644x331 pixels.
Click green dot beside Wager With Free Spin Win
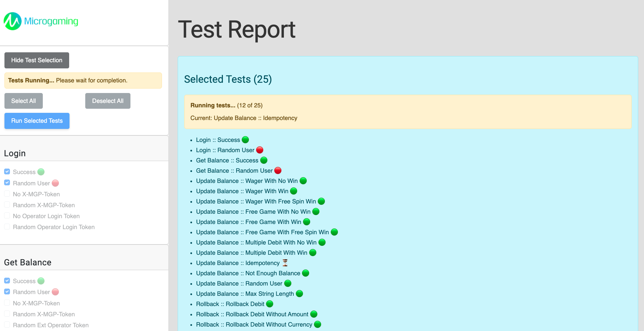point(321,201)
